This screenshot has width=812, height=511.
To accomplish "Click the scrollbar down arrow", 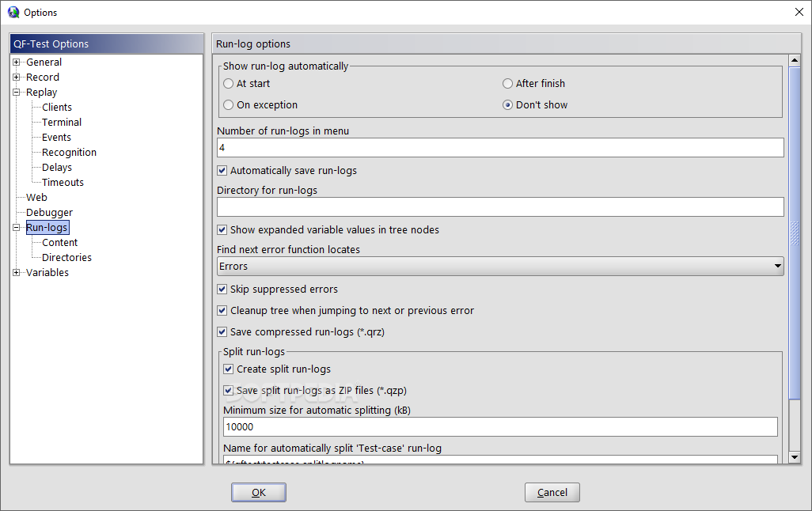I will [x=795, y=456].
